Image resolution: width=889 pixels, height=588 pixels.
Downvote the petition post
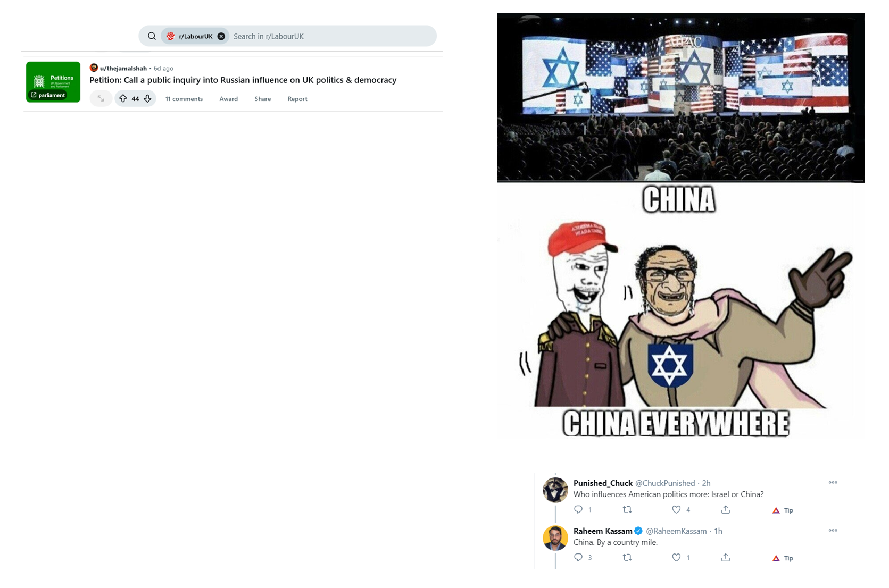click(x=147, y=98)
